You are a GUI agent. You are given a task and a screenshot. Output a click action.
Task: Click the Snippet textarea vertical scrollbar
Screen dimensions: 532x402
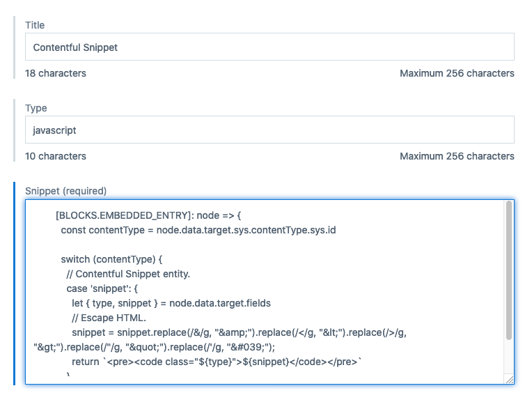[x=508, y=270]
